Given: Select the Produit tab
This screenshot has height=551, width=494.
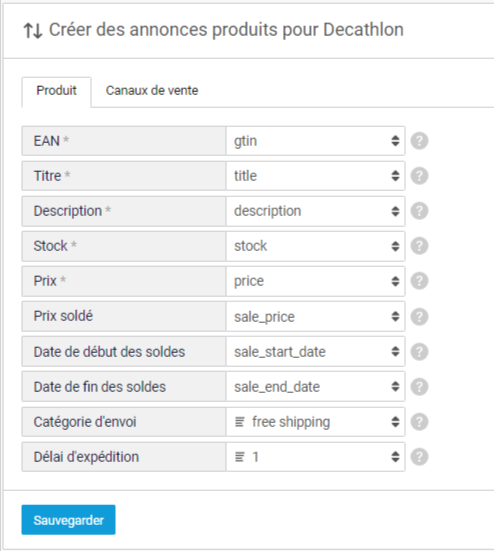Looking at the screenshot, I should (57, 91).
